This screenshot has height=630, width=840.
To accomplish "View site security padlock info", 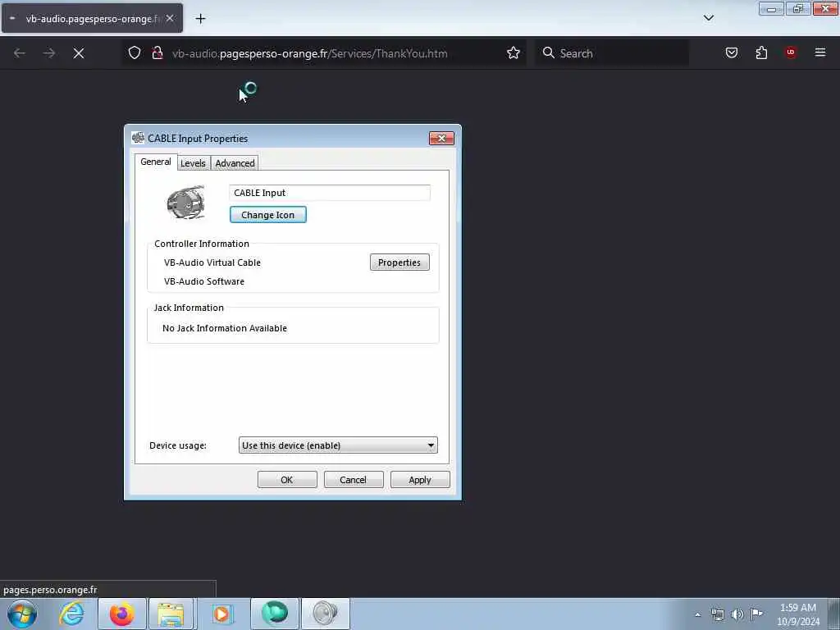I will (x=157, y=52).
